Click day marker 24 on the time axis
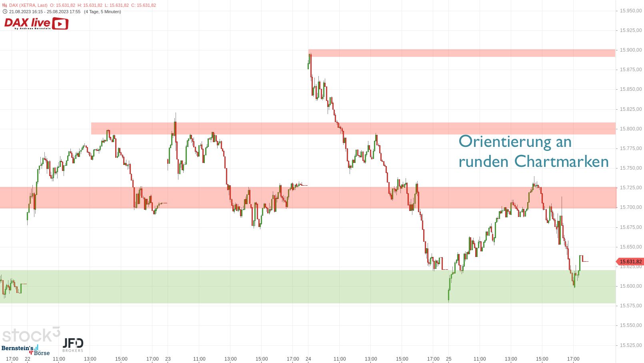 coord(308,359)
